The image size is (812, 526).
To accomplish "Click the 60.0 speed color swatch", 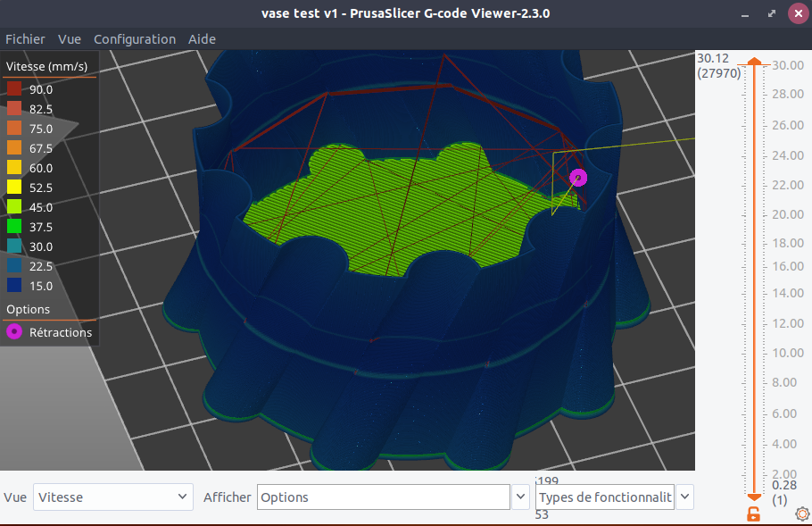I will [x=14, y=167].
